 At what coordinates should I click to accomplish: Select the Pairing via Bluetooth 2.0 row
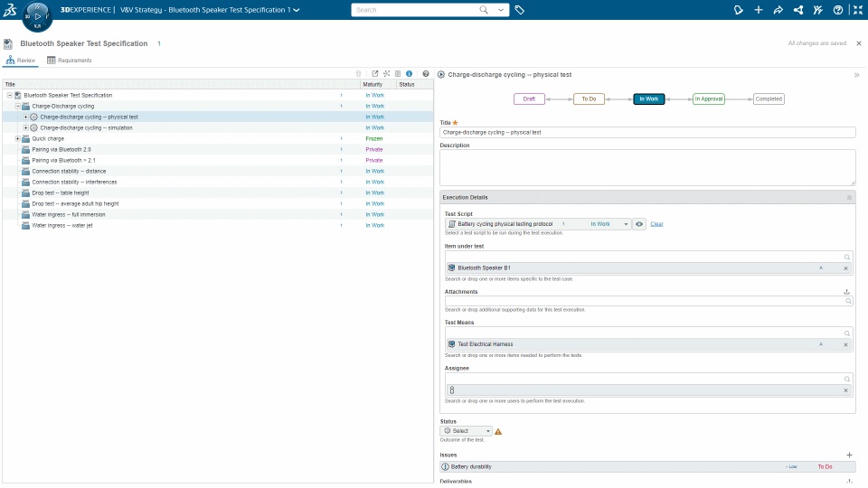[x=218, y=149]
